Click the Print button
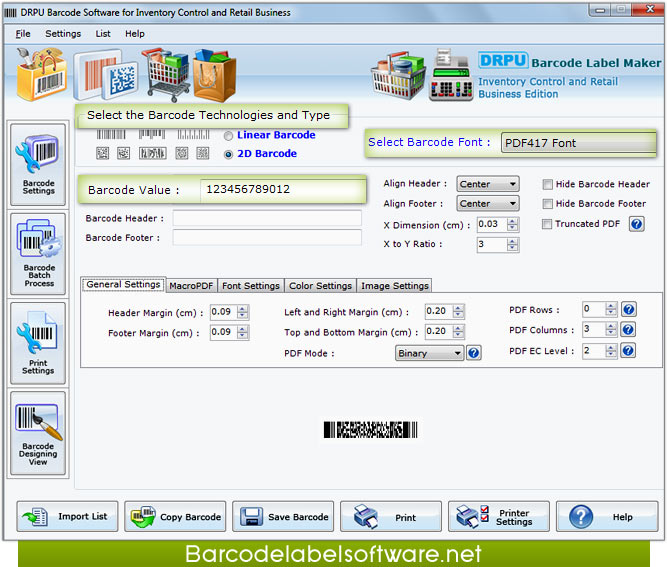This screenshot has height=567, width=667. click(391, 516)
